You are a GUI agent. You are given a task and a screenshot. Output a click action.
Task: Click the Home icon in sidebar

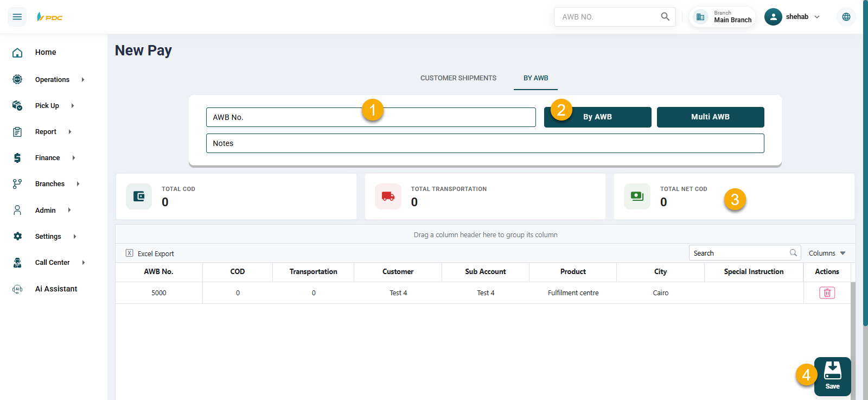[x=17, y=53]
